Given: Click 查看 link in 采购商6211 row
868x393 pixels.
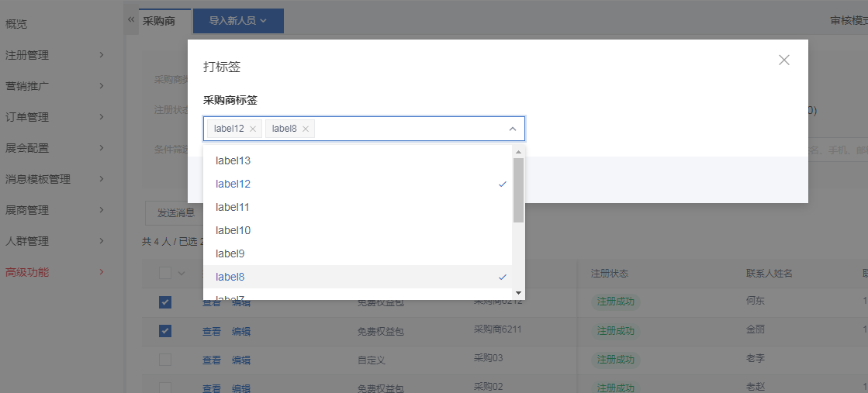Looking at the screenshot, I should [212, 332].
